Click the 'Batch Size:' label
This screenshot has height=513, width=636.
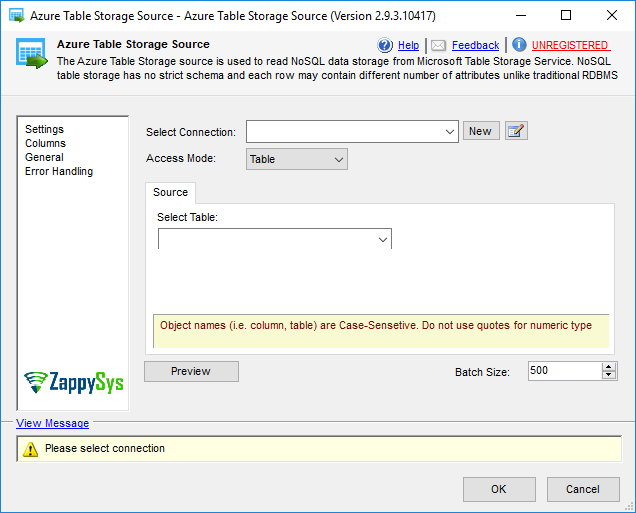482,372
